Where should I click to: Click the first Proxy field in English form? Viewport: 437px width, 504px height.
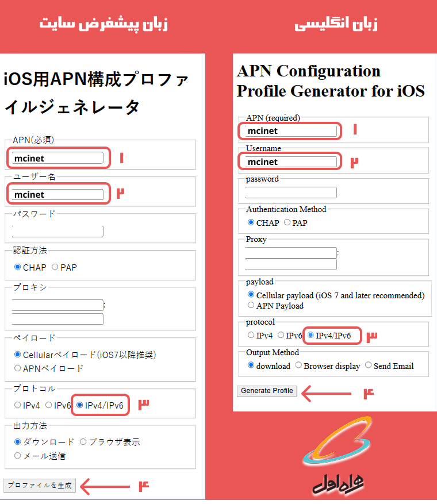291,252
